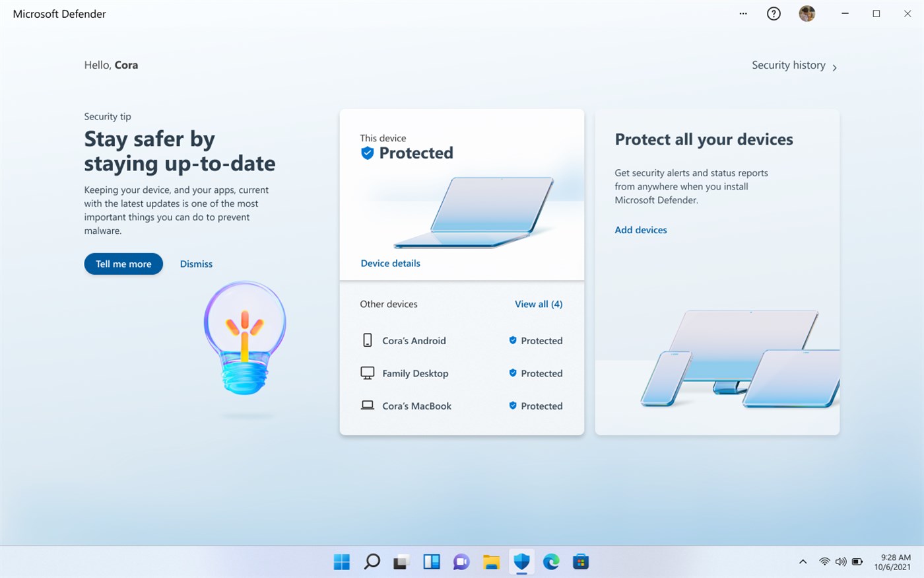Viewport: 924px width, 578px height.
Task: Launch Microsoft Edge from the taskbar
Action: 550,561
